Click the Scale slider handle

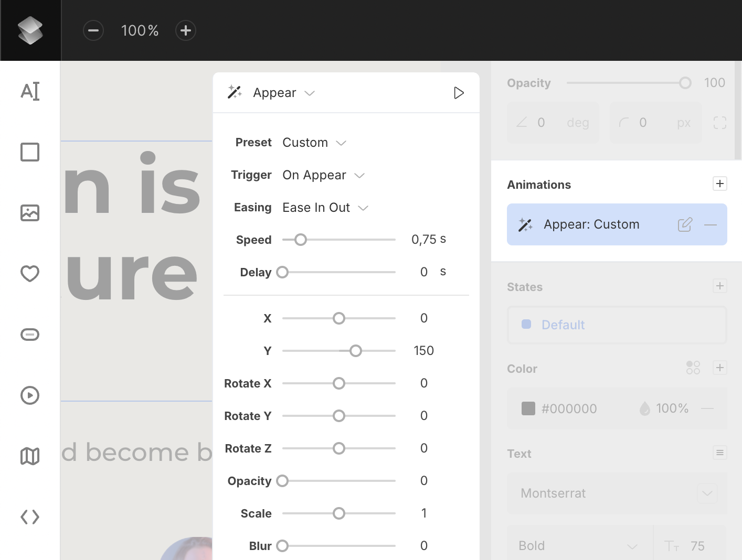tap(339, 513)
